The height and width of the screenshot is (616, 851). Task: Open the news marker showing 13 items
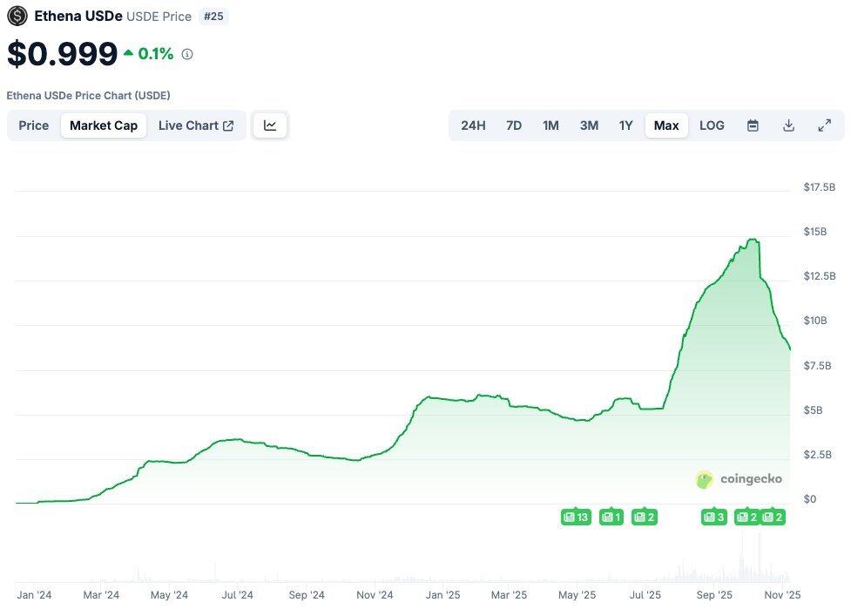pos(576,518)
